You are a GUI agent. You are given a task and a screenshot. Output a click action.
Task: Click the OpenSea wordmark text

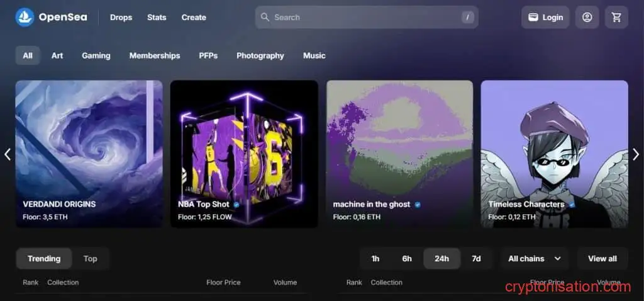tap(63, 17)
